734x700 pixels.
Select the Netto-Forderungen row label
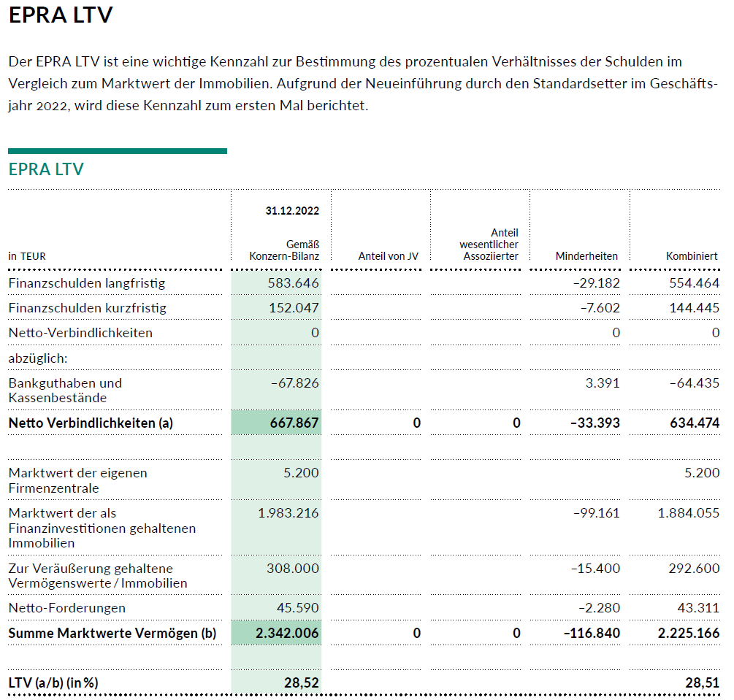[66, 608]
